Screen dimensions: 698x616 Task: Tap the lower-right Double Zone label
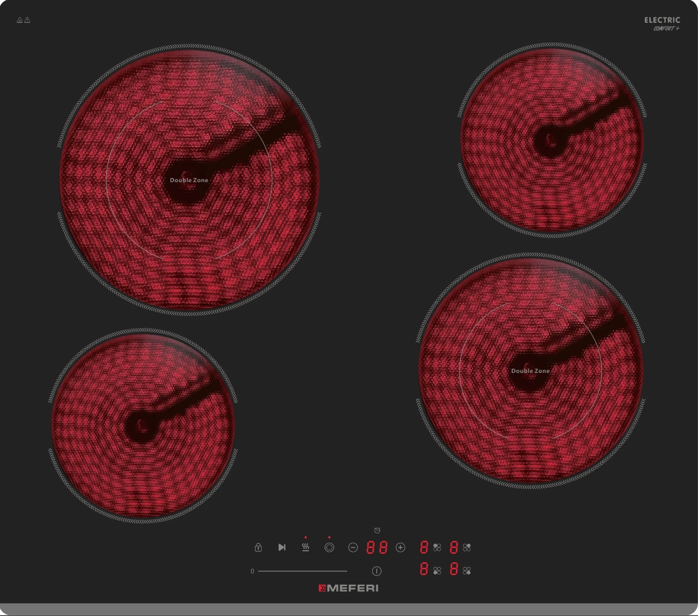(x=530, y=371)
